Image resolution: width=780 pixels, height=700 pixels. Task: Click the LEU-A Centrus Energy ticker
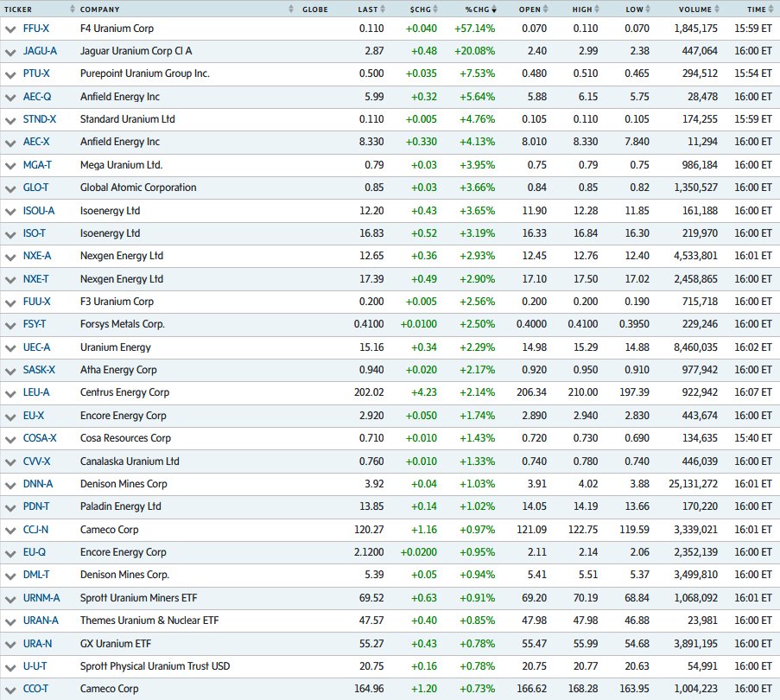tap(38, 393)
